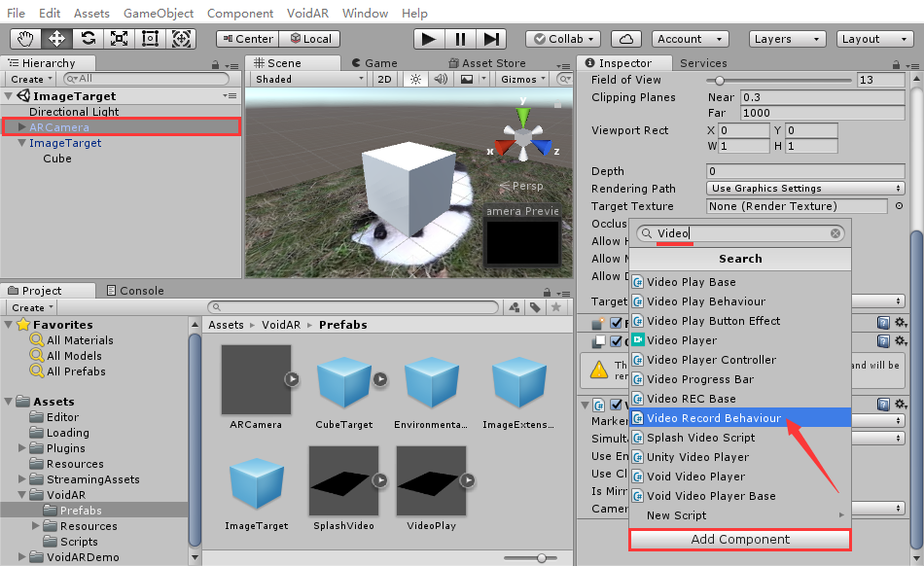Image resolution: width=924 pixels, height=566 pixels.
Task: Select the CubeTarget prefab thumbnail
Action: 344,381
